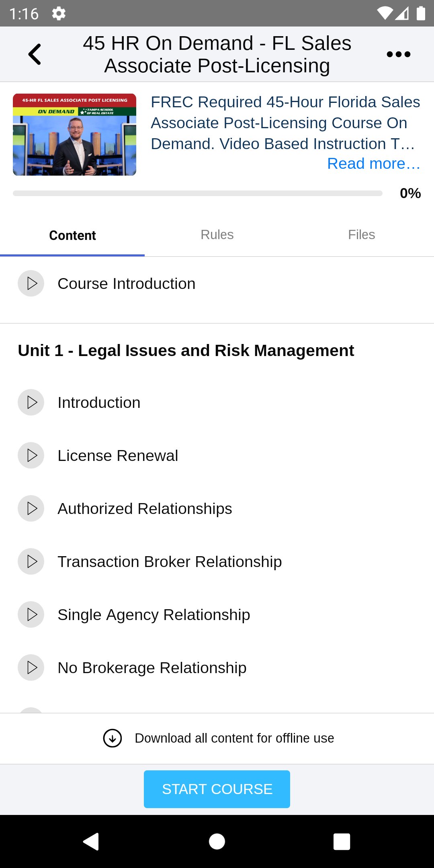Play the Course Introduction video icon

pyautogui.click(x=31, y=284)
